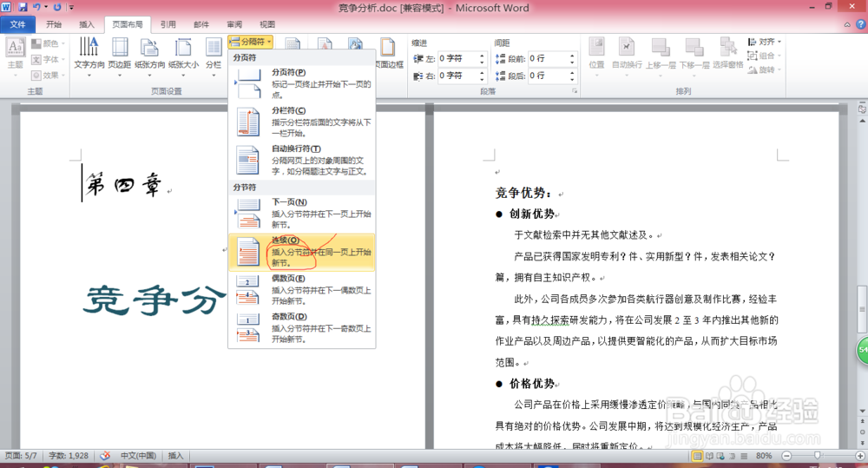868x468 pixels.
Task: Collapse the 分隔符 breaks dropdown button
Action: coord(251,42)
